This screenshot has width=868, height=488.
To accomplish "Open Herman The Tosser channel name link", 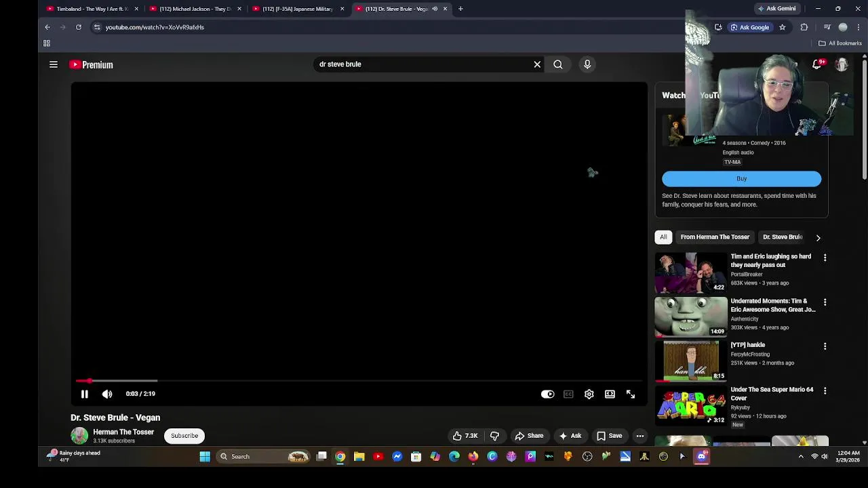I will (123, 432).
